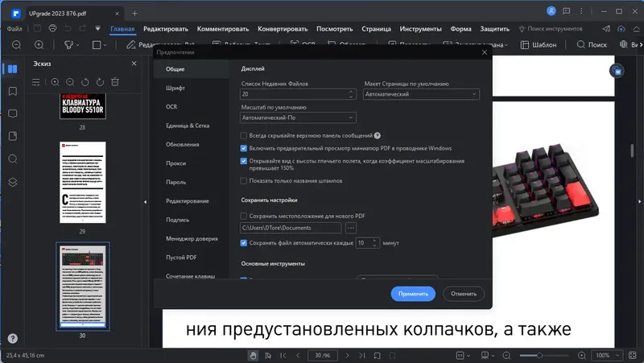The image size is (644, 363).
Task: Click the zoom out magnifier in top toolbar
Action: [16, 45]
